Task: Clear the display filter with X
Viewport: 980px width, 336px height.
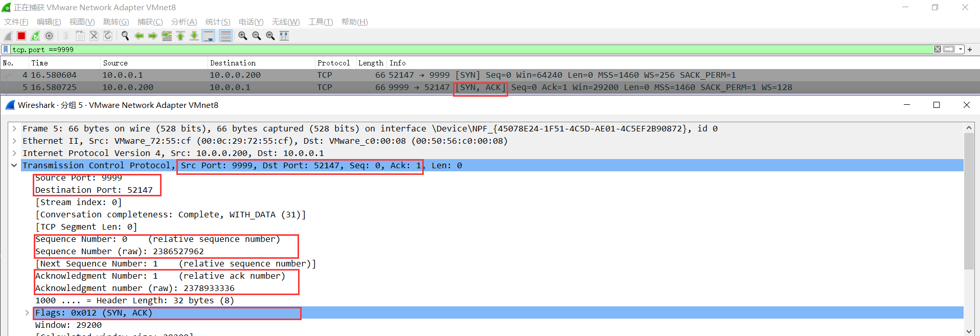Action: point(938,50)
